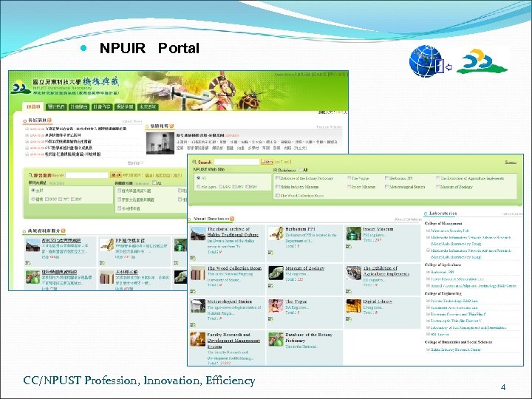Check The Wood Collection Room checkbox

tap(278, 195)
